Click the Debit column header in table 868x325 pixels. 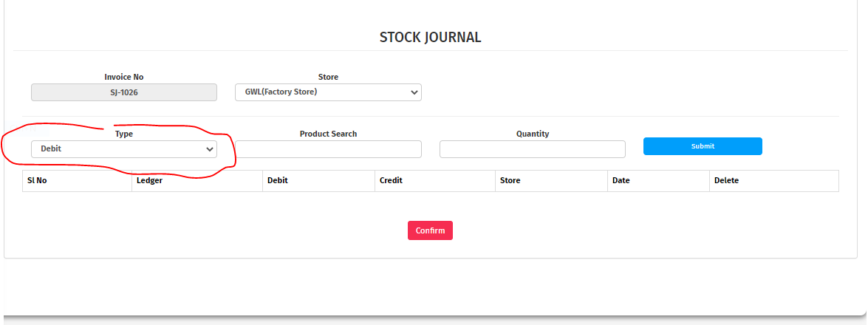click(278, 180)
